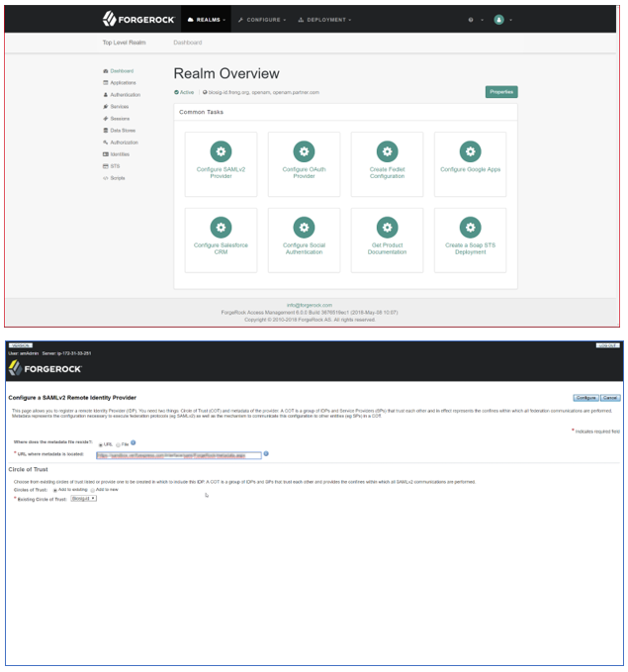Click the ForgeRock logo in the classic console
Image resolution: width=628 pixels, height=672 pixels.
point(45,368)
